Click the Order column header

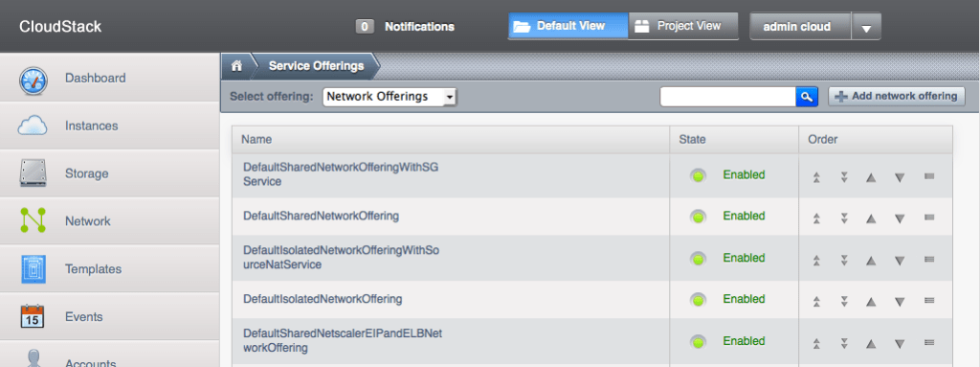pos(876,140)
